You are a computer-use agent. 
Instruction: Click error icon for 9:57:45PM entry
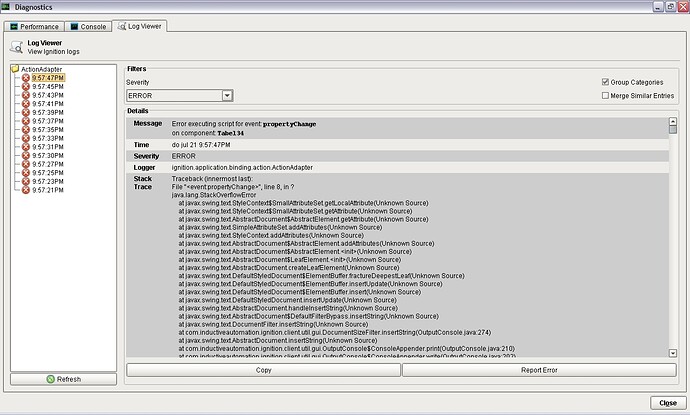pyautogui.click(x=26, y=87)
